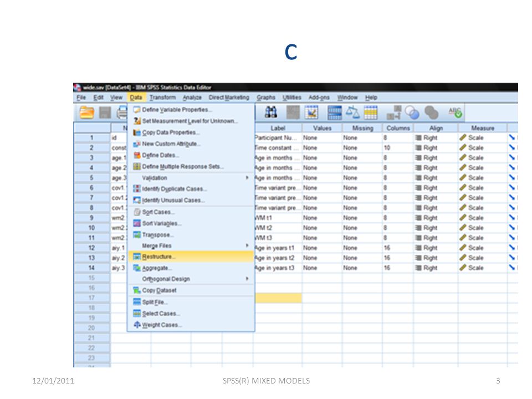The image size is (532, 399).
Task: Click the Open data document folder icon
Action: pyautogui.click(x=86, y=112)
